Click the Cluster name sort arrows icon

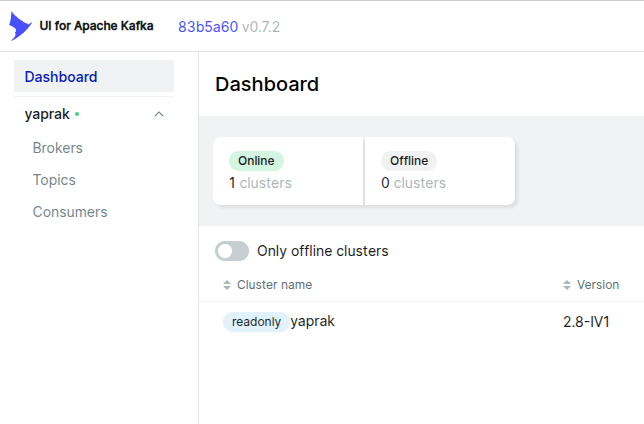[227, 285]
